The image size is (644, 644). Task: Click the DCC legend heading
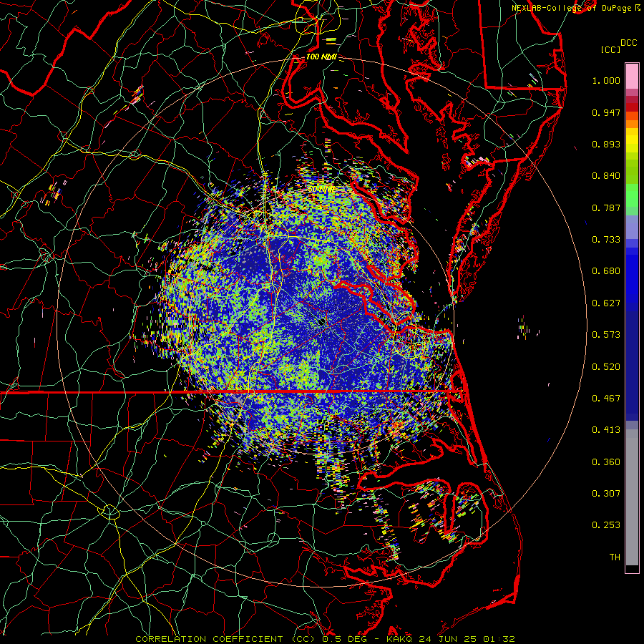tap(628, 43)
